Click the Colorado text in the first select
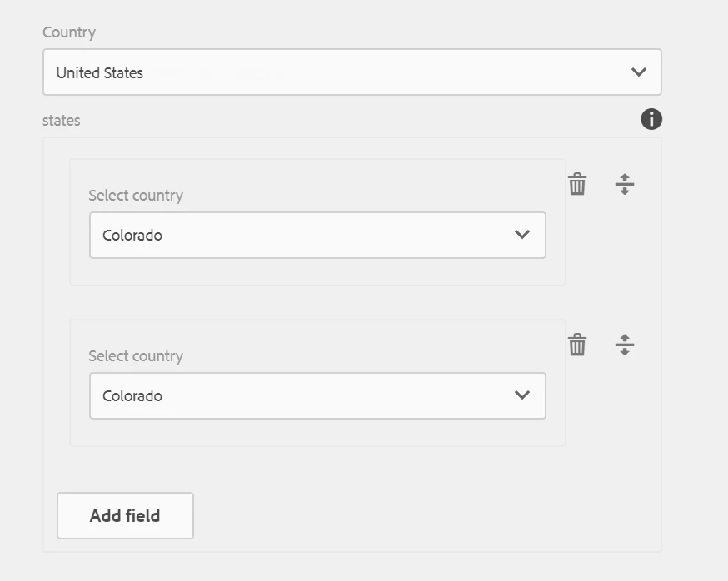Image resolution: width=728 pixels, height=581 pixels. point(132,236)
